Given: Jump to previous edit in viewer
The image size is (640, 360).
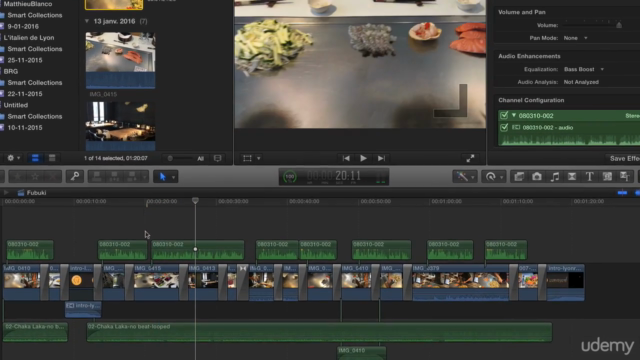Looking at the screenshot, I should click(346, 158).
